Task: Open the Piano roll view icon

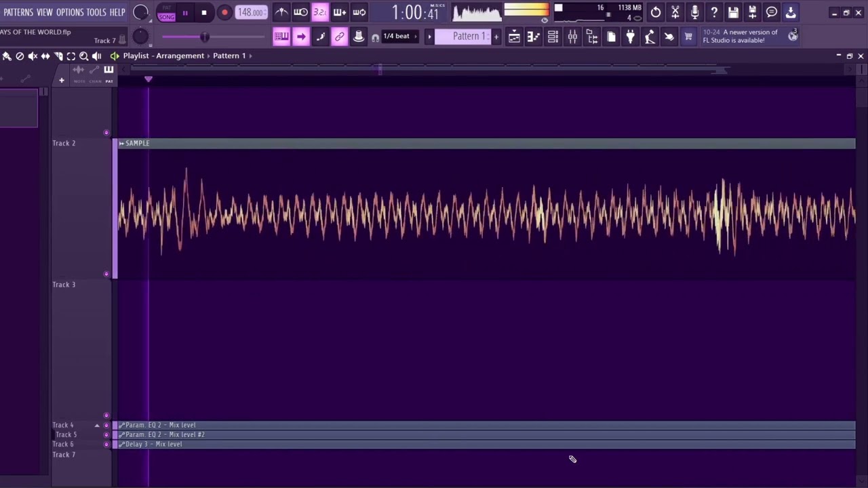Action: pos(534,37)
